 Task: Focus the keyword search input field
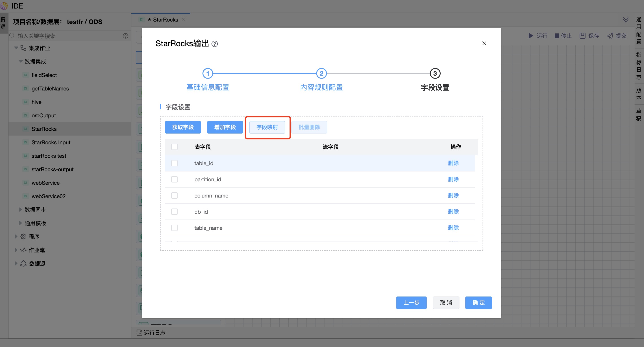[67, 36]
